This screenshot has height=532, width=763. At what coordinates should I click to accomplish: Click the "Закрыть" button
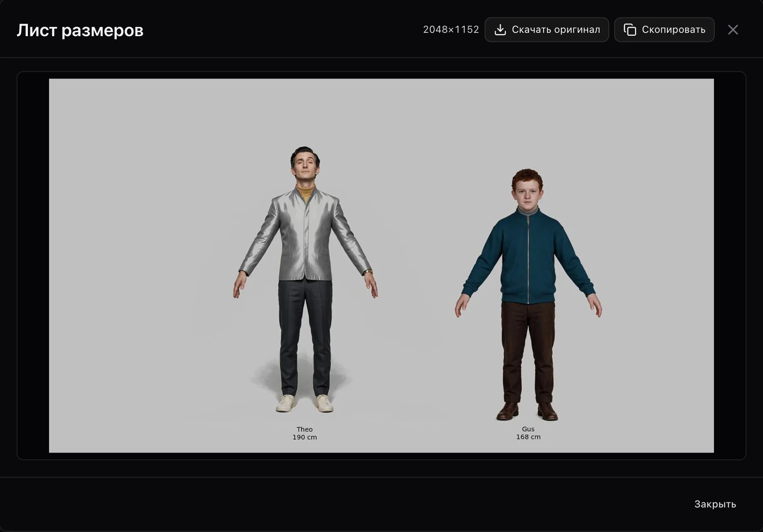[715, 504]
